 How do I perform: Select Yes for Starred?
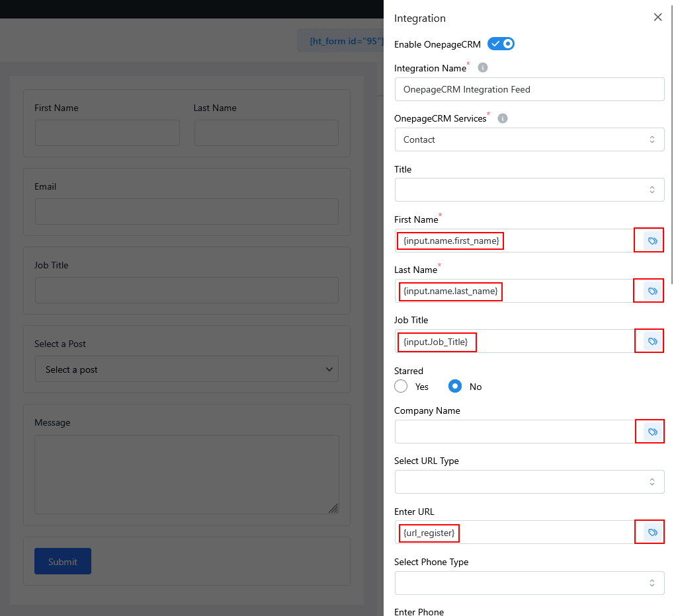point(401,387)
